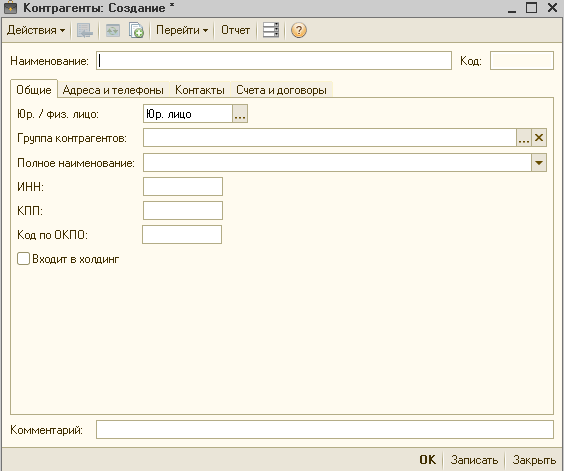Click the list settings toolbar icon

pos(271,30)
